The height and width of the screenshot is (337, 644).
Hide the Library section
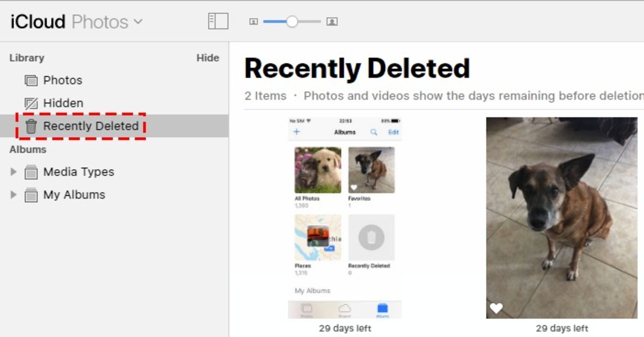pyautogui.click(x=208, y=58)
